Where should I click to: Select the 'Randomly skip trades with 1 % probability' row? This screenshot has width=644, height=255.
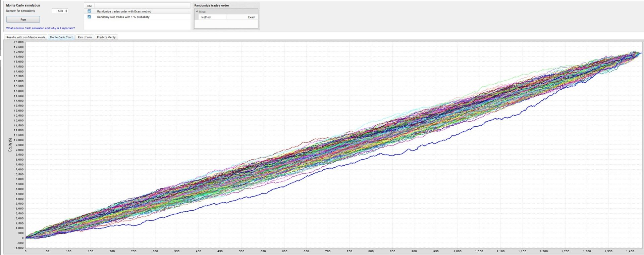[137, 17]
